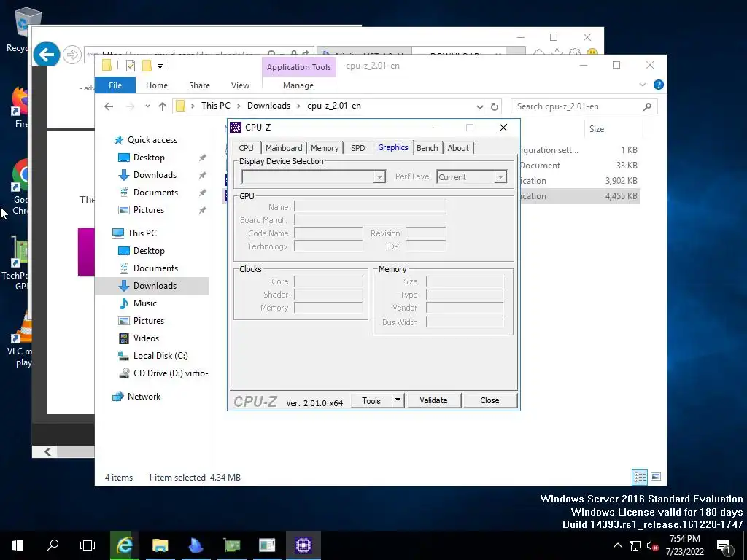Open the Share ribbon tab
The image size is (747, 560).
[199, 85]
